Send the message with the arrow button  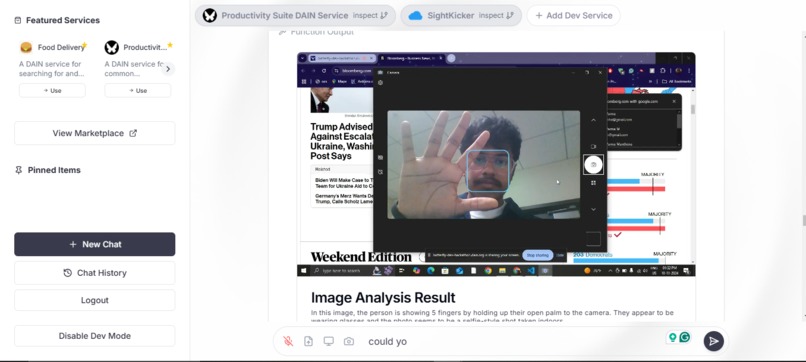(713, 341)
